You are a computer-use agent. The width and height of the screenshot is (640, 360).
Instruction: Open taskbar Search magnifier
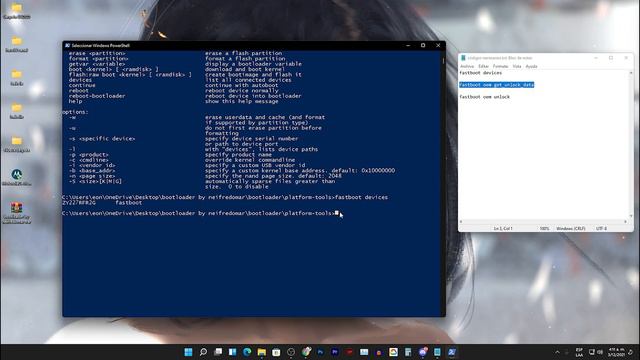203,352
